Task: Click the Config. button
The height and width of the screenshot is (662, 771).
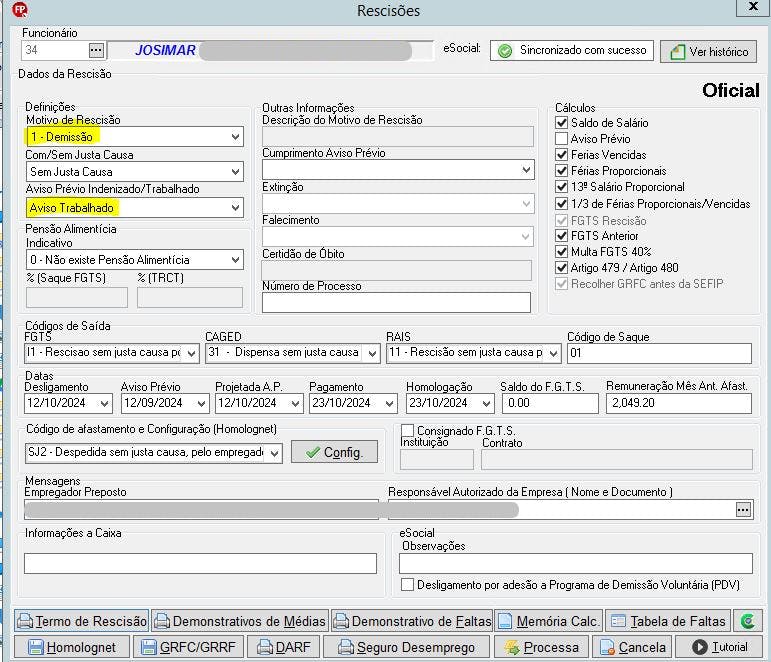Action: (x=335, y=452)
